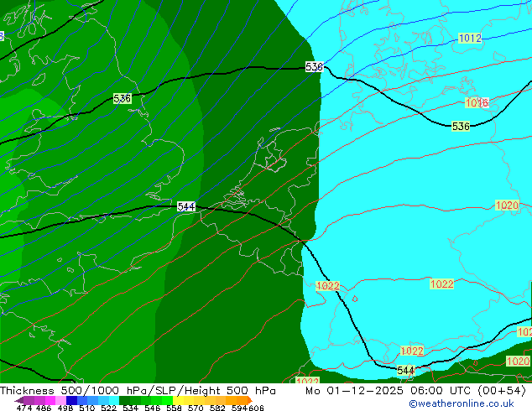Click the legend value 594
This screenshot has width=532, height=411.
tap(239, 408)
